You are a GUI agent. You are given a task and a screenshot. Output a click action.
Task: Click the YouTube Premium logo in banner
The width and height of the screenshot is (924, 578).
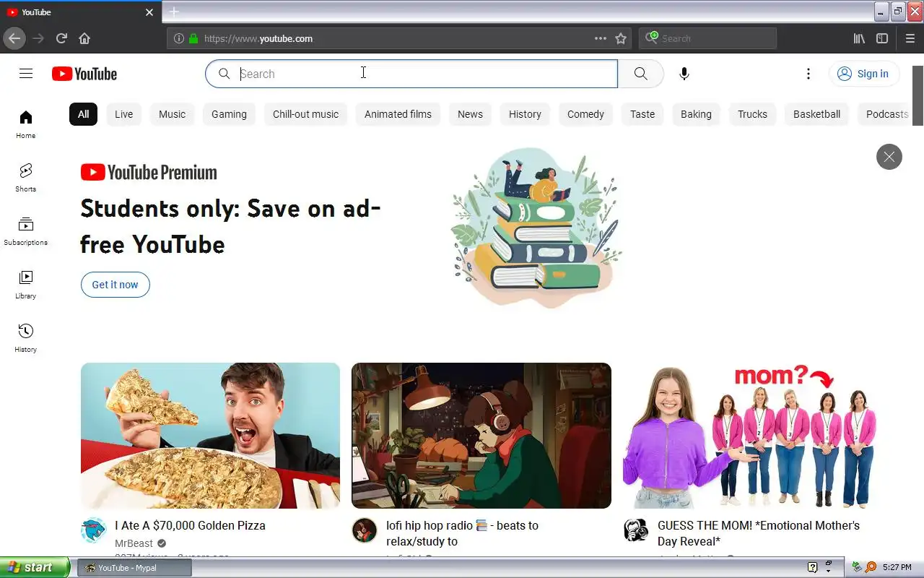coord(149,172)
